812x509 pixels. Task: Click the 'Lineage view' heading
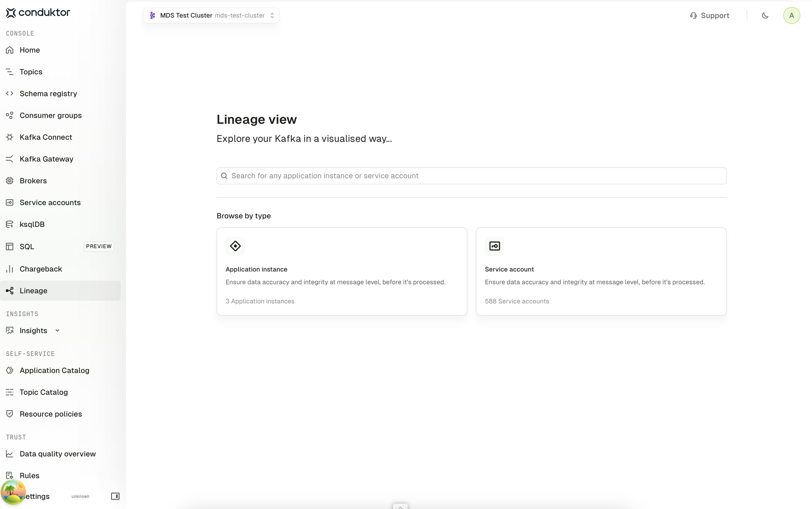point(256,120)
